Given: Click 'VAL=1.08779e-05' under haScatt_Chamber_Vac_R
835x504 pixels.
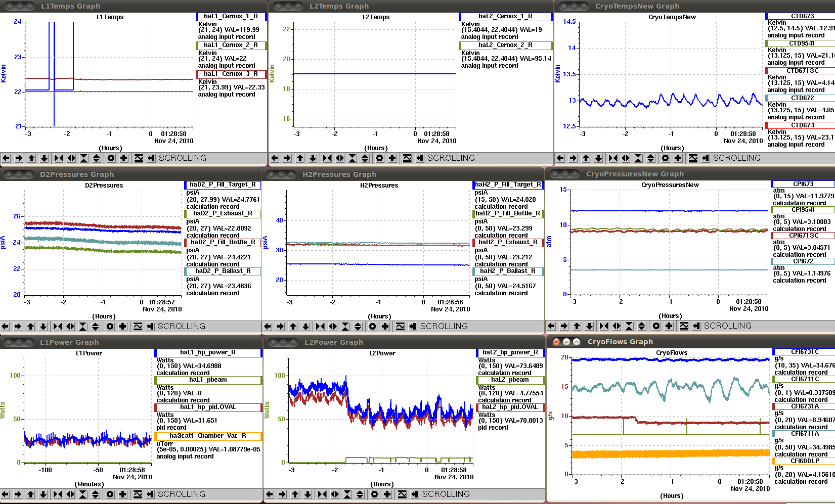Looking at the screenshot, I should click(x=234, y=449).
